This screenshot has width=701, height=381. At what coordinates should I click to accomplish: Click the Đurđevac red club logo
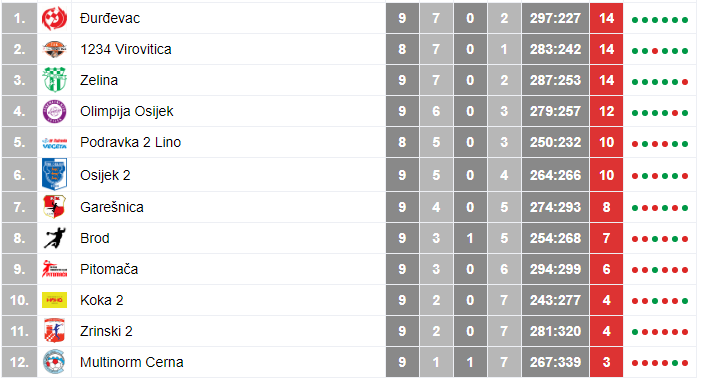54,18
